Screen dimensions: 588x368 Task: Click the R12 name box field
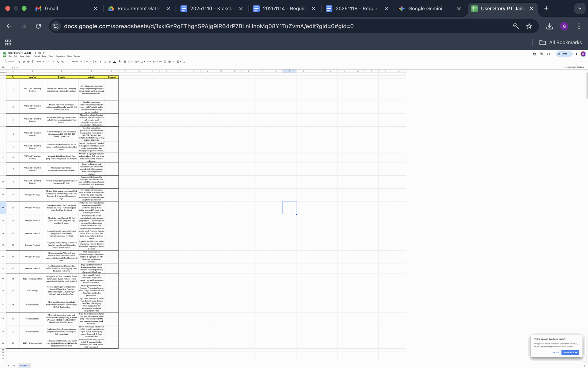click(x=6, y=67)
